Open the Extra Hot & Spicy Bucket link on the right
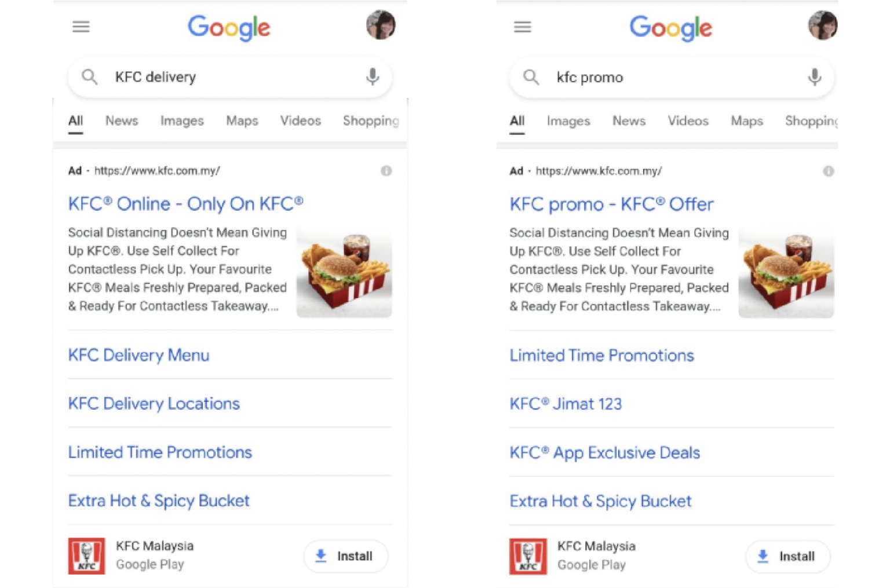This screenshot has width=890, height=588. click(600, 501)
